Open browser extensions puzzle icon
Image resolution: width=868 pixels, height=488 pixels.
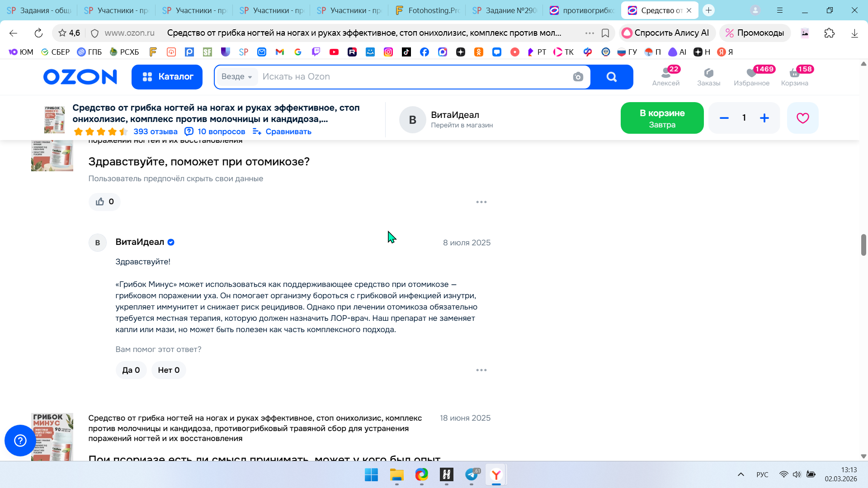click(829, 33)
